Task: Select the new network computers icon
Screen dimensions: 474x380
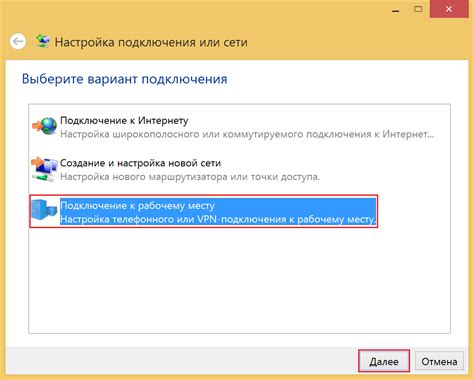Action: 44,169
